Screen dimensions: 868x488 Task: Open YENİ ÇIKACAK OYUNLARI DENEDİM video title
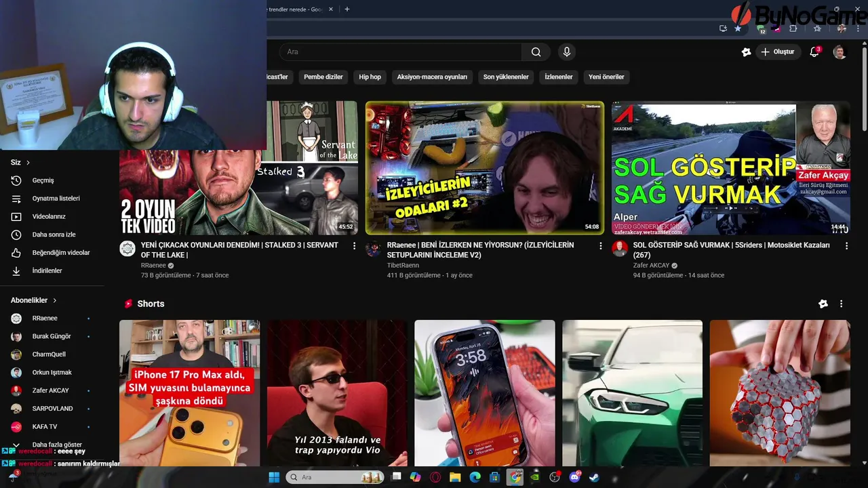[239, 250]
